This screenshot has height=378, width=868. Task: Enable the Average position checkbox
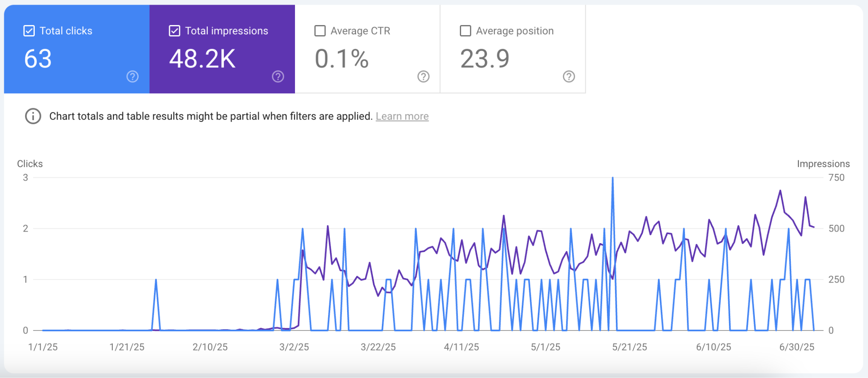coord(465,31)
